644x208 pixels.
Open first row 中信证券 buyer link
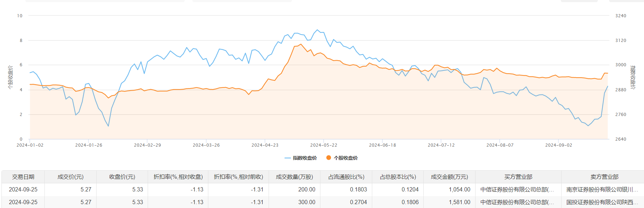coord(517,190)
